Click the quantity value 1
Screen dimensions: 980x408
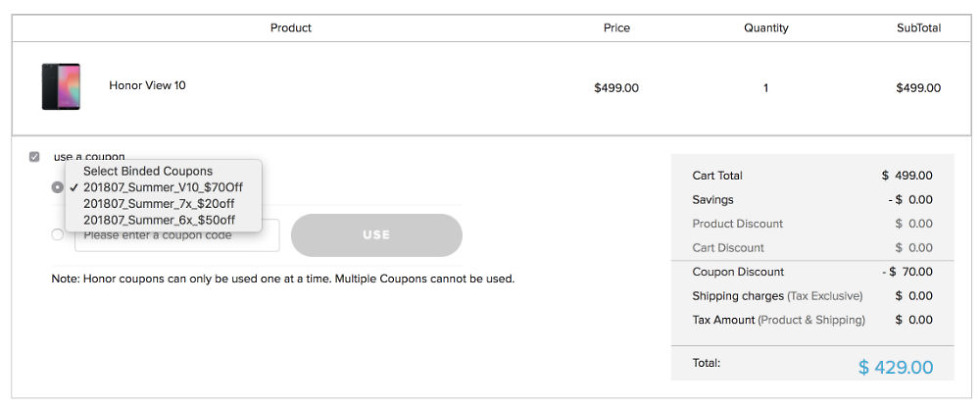(766, 88)
